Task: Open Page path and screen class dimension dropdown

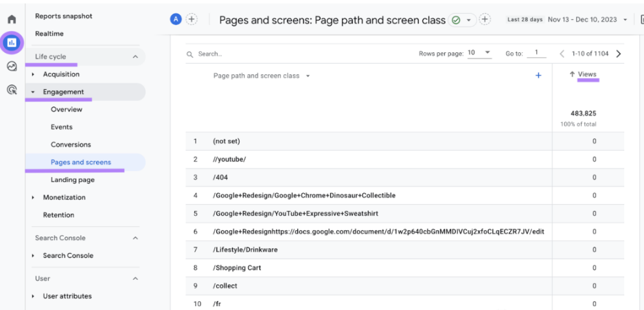Action: tap(262, 76)
